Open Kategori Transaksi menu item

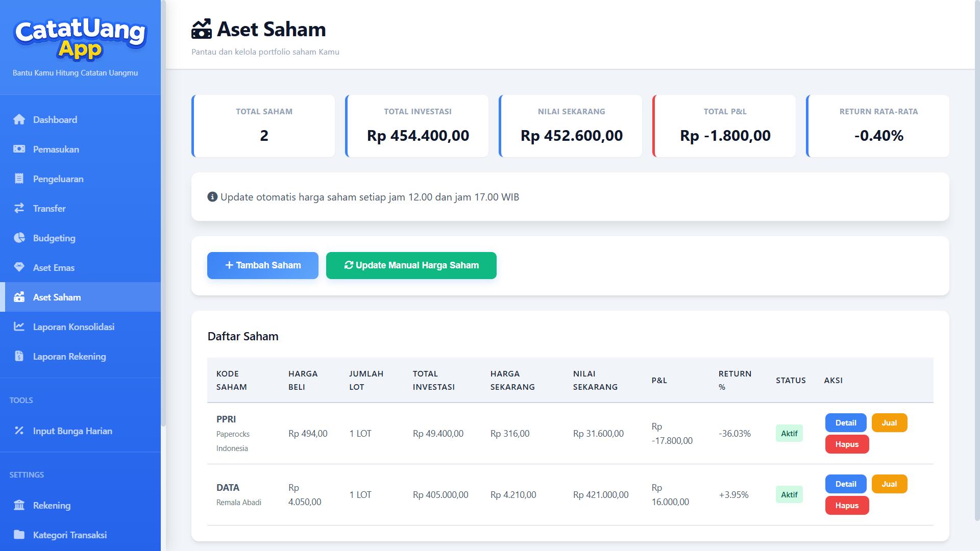(x=69, y=535)
